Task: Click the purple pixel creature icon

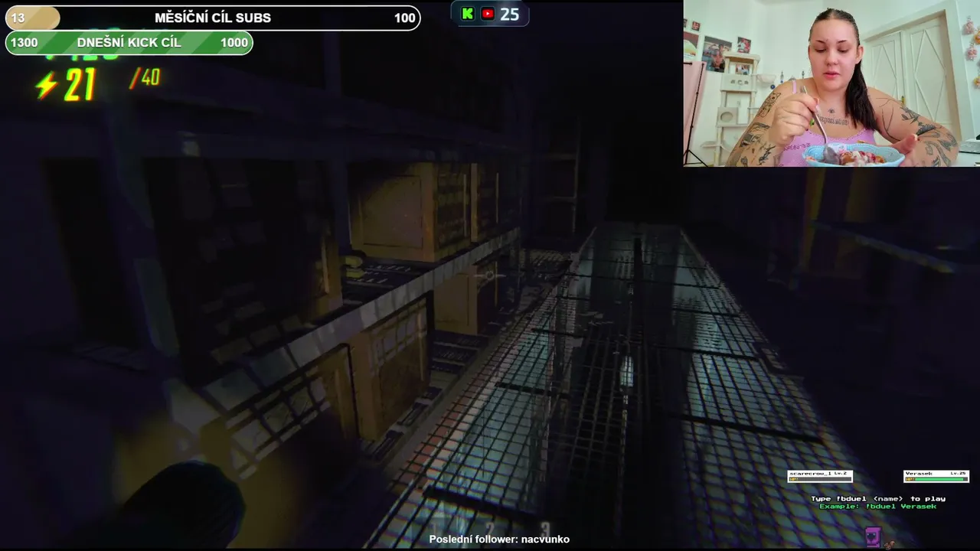Action: [x=873, y=536]
